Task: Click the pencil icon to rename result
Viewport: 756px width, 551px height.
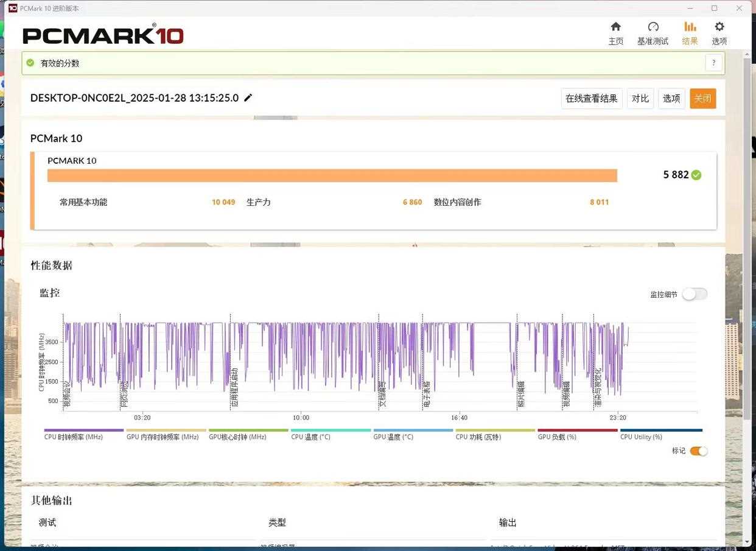Action: (248, 97)
